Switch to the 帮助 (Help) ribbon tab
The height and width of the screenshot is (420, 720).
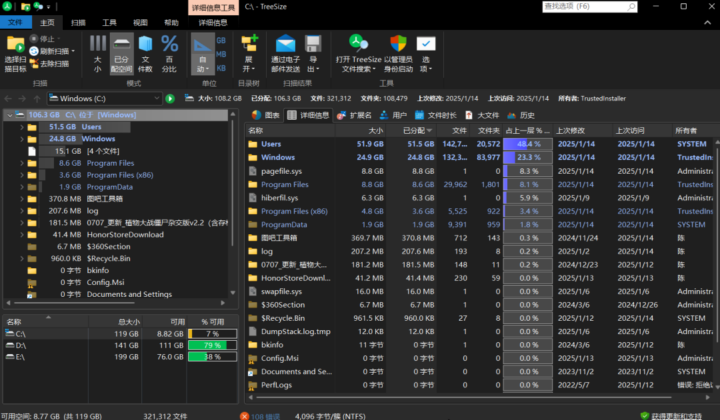point(171,22)
